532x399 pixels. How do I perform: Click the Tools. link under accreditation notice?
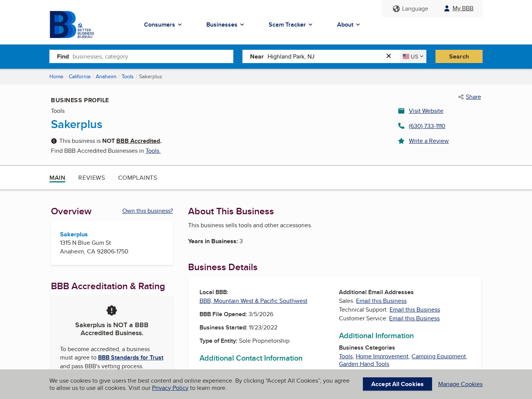153,151
